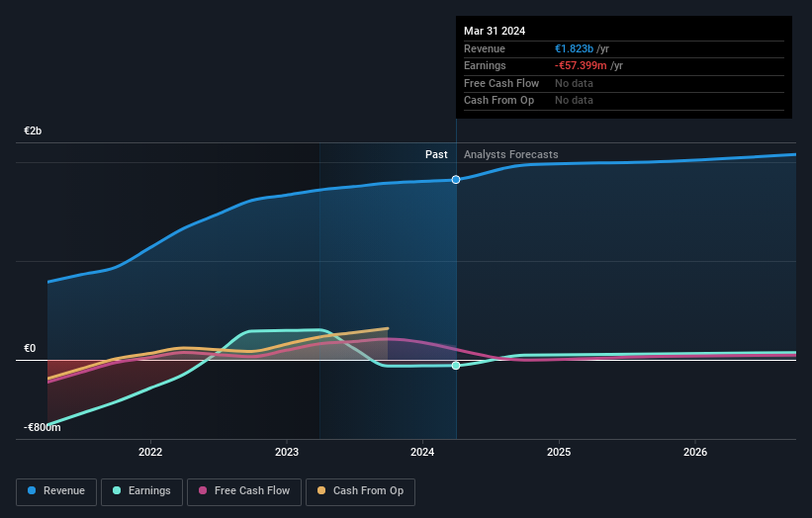Toggle the Earnings legend button

point(141,491)
